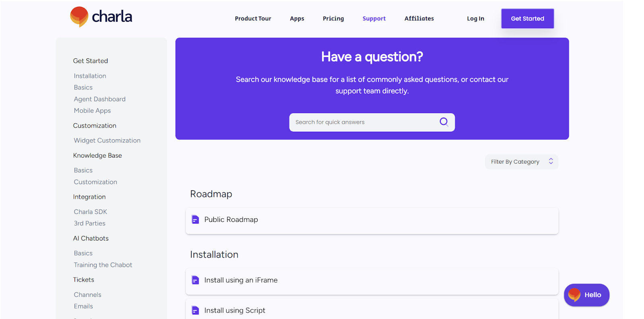Open the Install using Script article
The image size is (644, 319).
(x=235, y=310)
